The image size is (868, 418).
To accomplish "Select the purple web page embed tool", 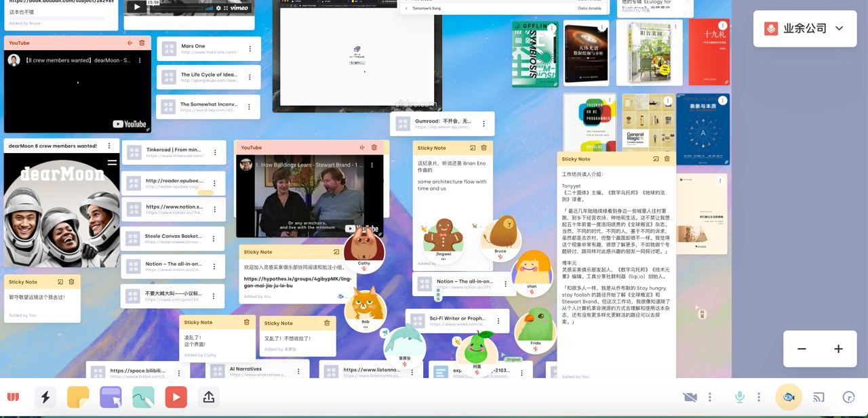I will 111,397.
